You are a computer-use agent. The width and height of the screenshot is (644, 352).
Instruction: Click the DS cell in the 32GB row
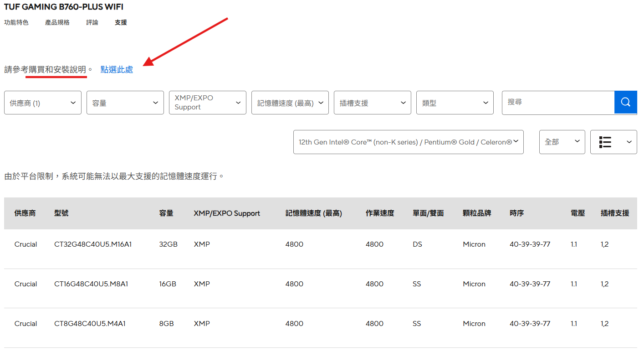click(417, 244)
